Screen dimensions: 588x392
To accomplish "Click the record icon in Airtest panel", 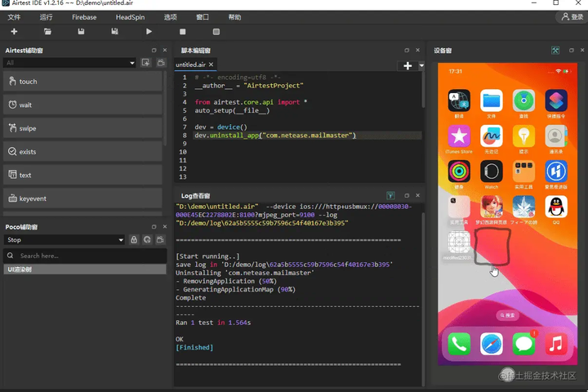I will pyautogui.click(x=161, y=63).
